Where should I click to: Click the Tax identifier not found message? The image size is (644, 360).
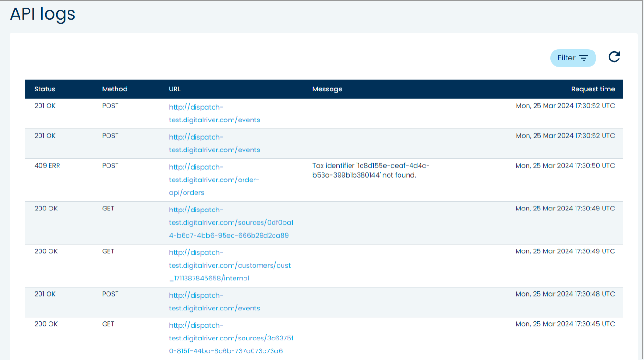coord(371,170)
